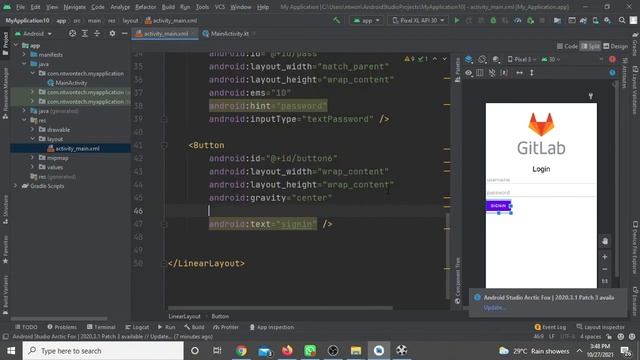The image size is (640, 360).
Task: Open the App Inspection tool window
Action: click(x=271, y=327)
